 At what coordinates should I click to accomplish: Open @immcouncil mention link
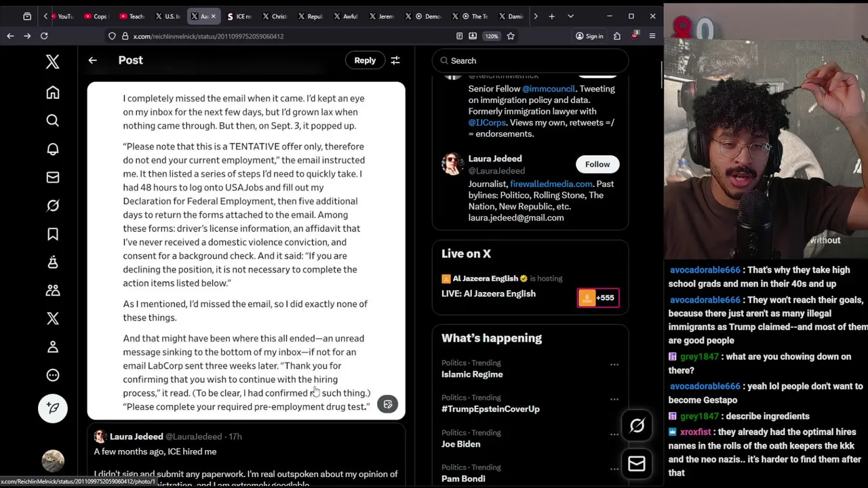point(549,89)
